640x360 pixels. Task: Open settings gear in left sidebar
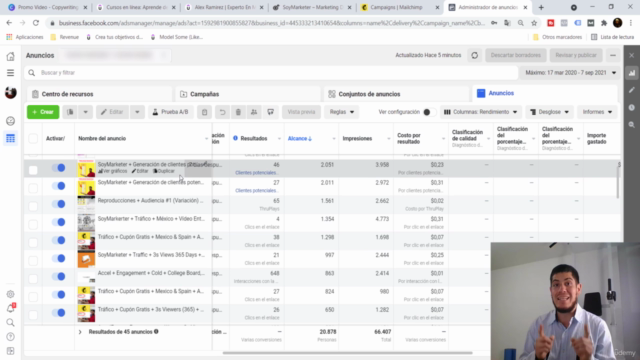(x=11, y=294)
